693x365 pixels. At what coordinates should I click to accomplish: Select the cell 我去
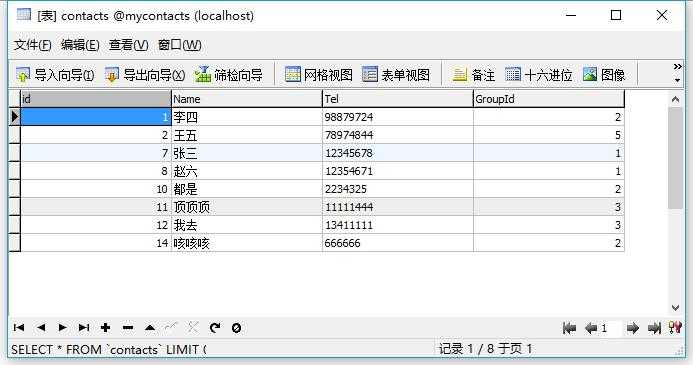[x=247, y=225]
